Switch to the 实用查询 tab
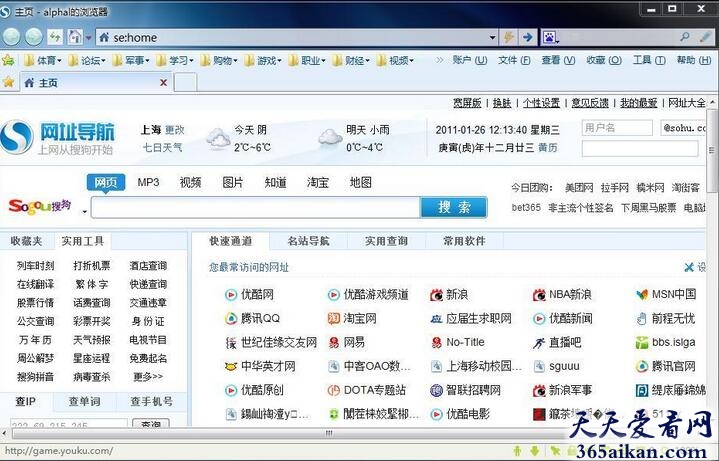The image size is (719, 461). 386,241
